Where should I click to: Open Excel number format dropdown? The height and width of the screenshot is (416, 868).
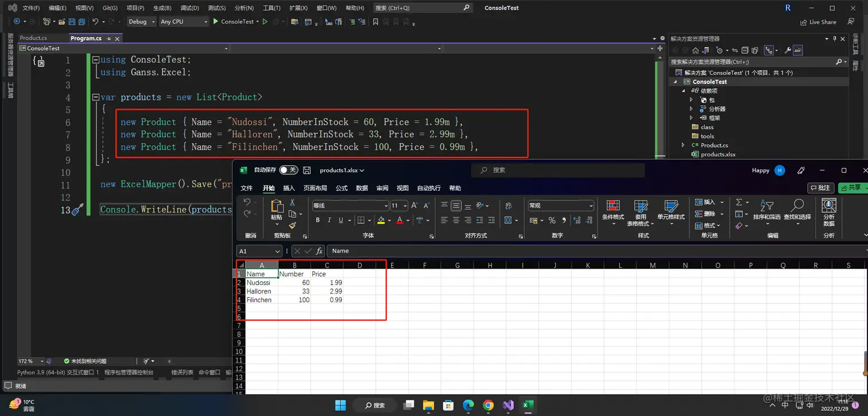point(591,206)
